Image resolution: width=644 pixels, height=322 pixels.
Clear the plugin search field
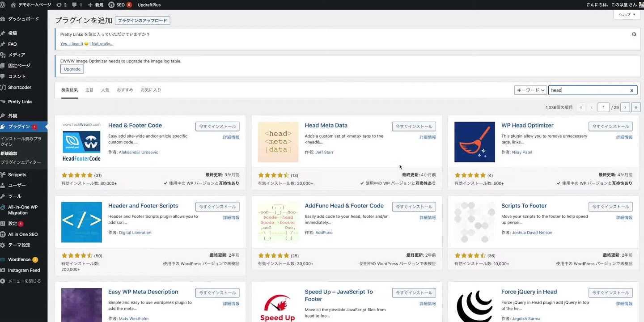(x=631, y=90)
